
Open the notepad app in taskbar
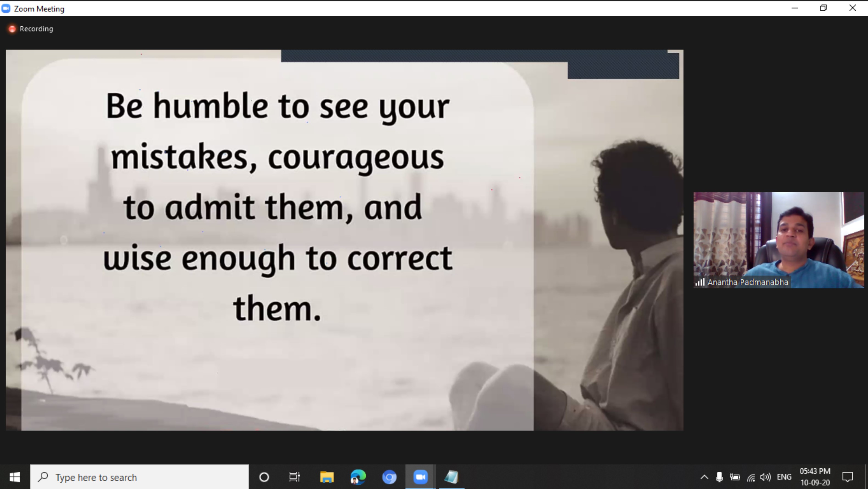pos(451,477)
